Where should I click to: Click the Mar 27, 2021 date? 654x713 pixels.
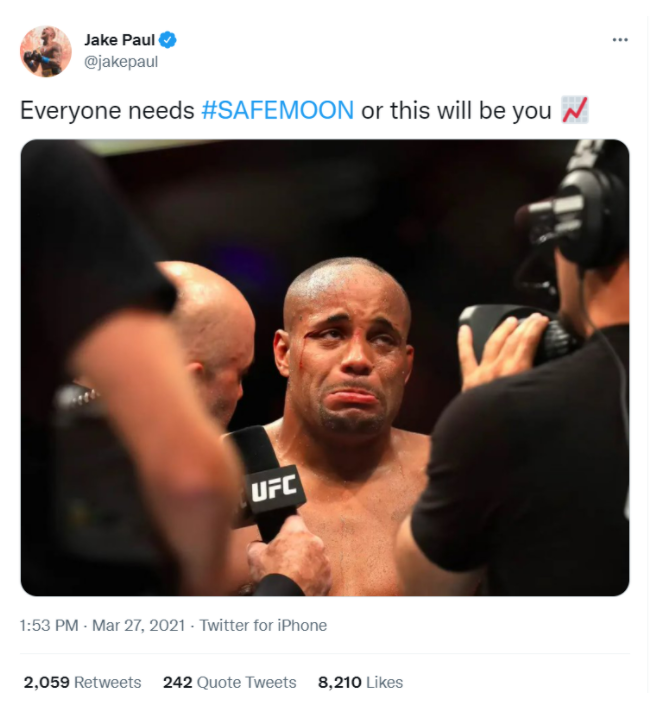click(x=138, y=626)
